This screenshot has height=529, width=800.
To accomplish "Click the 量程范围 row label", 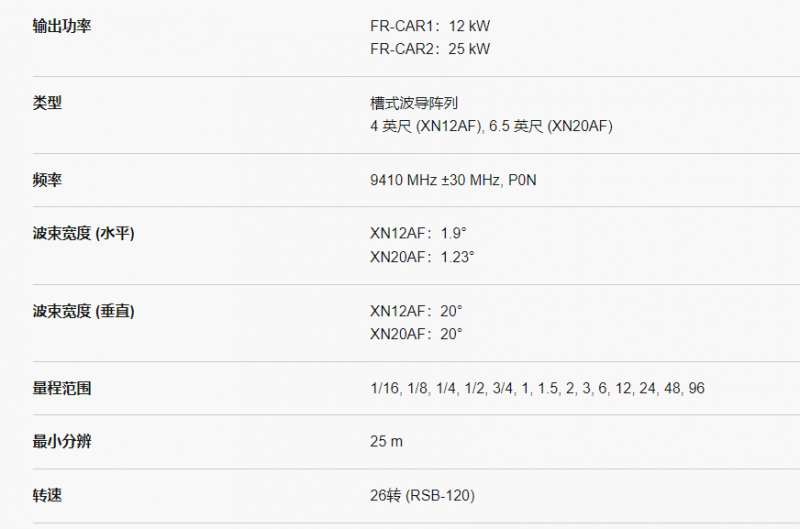I will [62, 389].
